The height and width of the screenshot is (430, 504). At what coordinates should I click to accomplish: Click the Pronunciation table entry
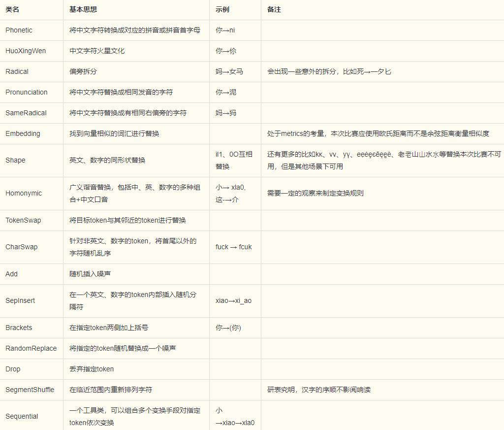click(x=27, y=92)
